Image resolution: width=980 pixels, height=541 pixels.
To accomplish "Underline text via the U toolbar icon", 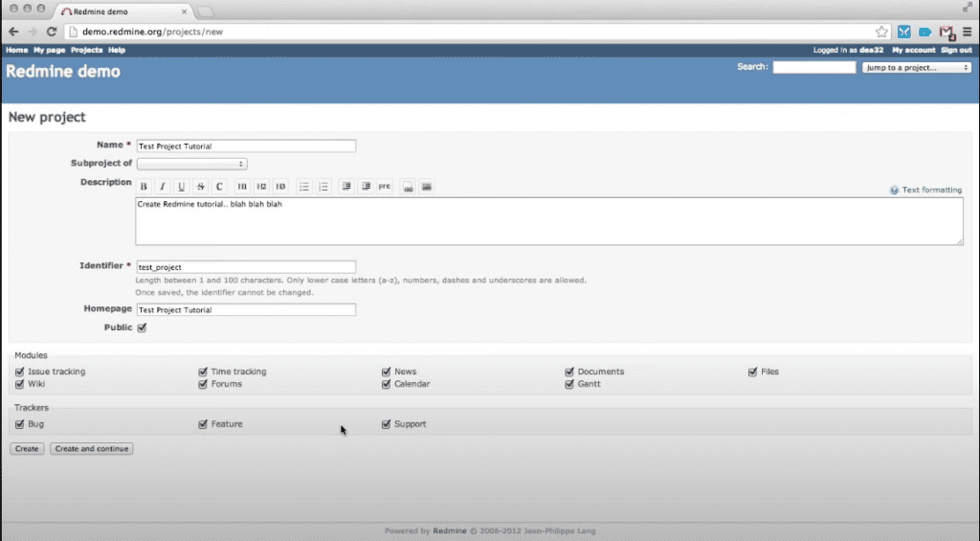I will click(x=181, y=187).
